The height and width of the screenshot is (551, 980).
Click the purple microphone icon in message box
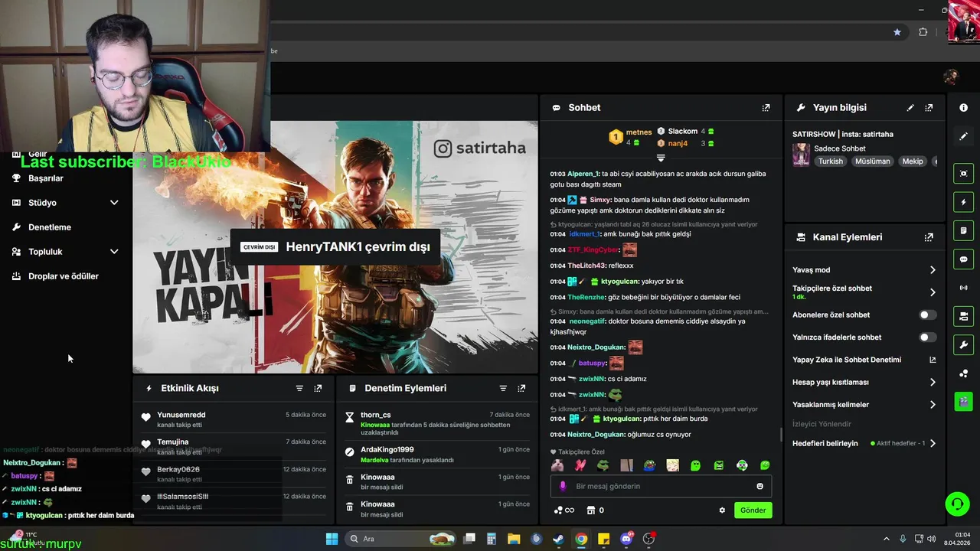[563, 486]
